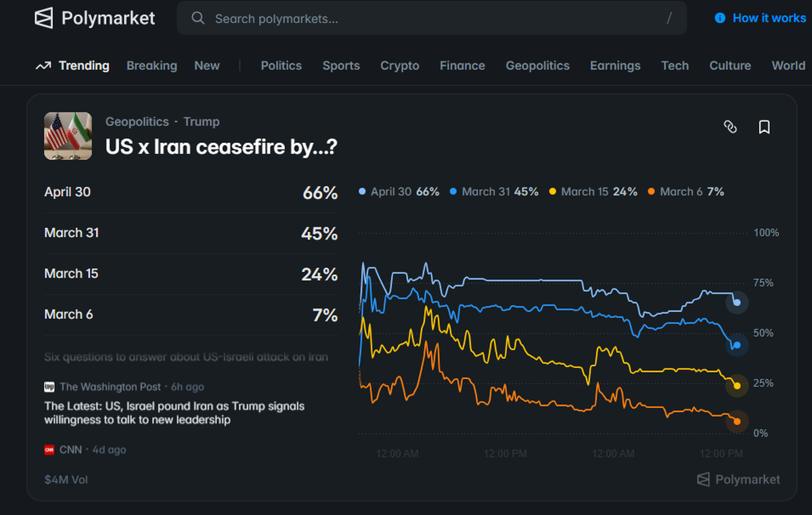
Task: Click the CNN source logo
Action: point(49,449)
